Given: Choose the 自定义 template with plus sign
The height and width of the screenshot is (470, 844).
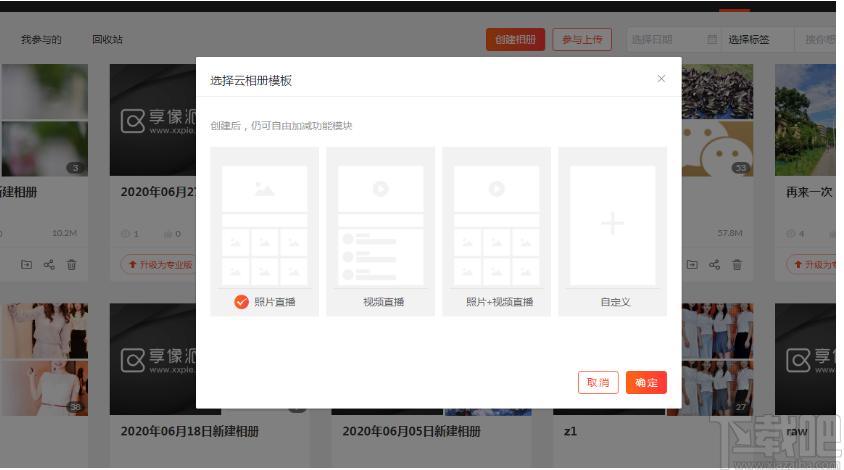Looking at the screenshot, I should [613, 232].
